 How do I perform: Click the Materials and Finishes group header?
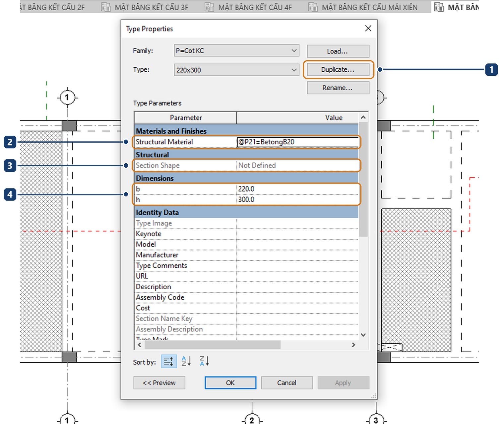pyautogui.click(x=246, y=131)
